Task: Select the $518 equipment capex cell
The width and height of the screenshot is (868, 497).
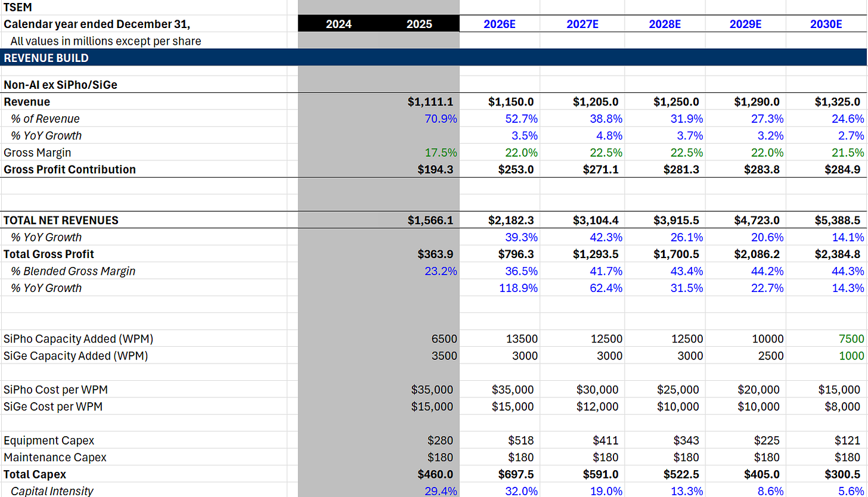Action: [521, 440]
